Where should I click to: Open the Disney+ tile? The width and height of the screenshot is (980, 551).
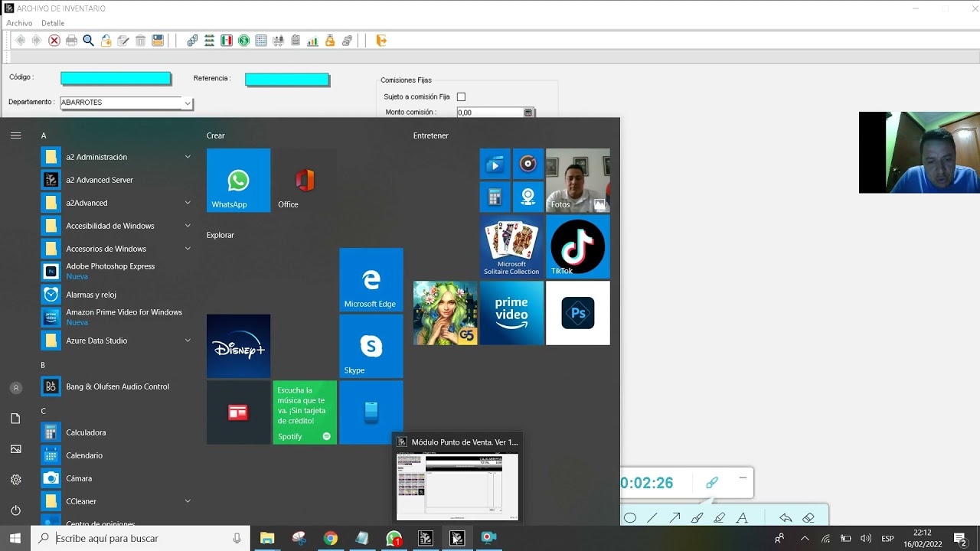tap(238, 346)
